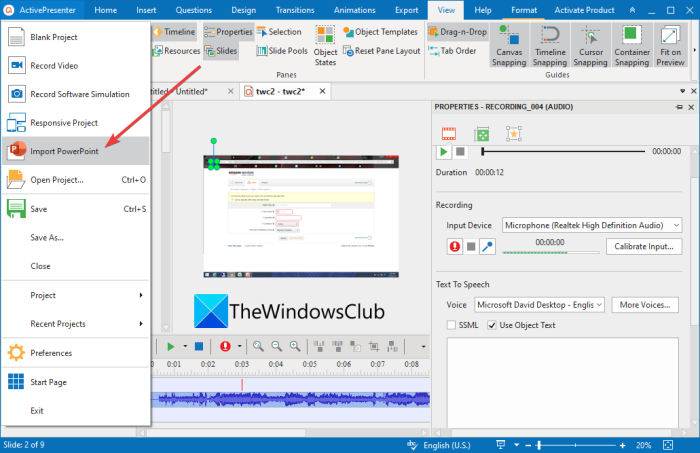Toggle the Properties pane button
This screenshot has width=700, height=453.
[x=228, y=32]
